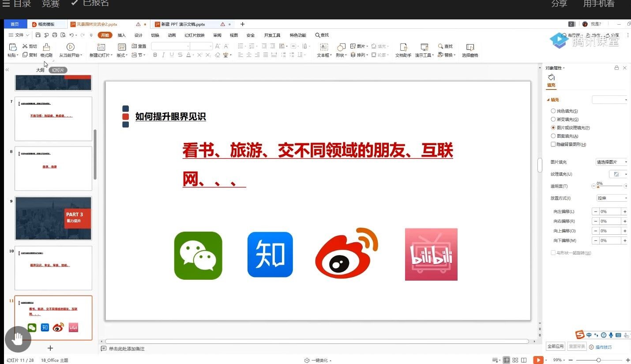This screenshot has height=364, width=631.
Task: Expand the placement mode (拉伸) dropdown
Action: coord(611,198)
